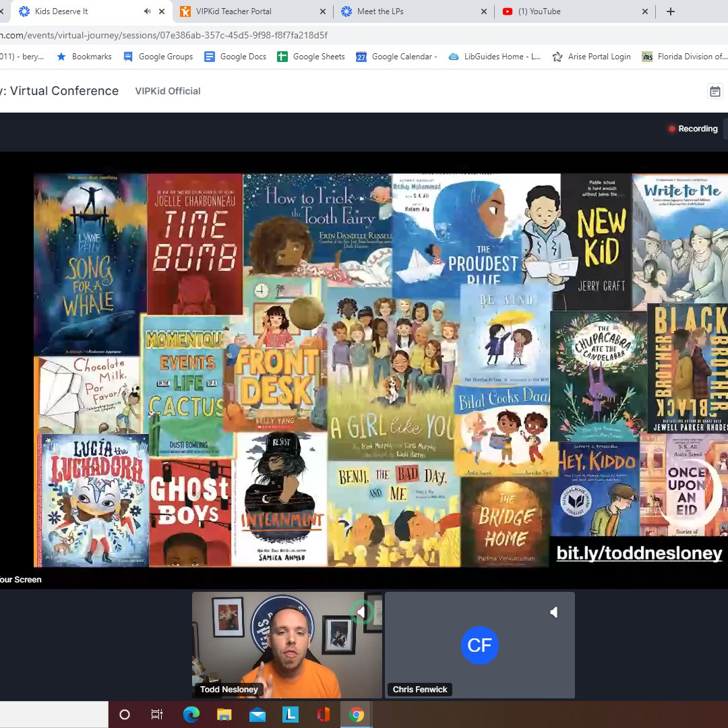Click the Recording indicator
The height and width of the screenshot is (728, 728).
(x=693, y=129)
